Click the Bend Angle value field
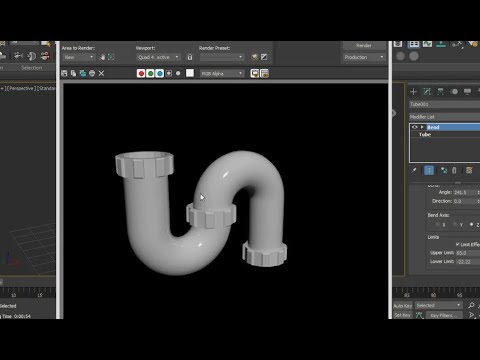 pos(465,193)
